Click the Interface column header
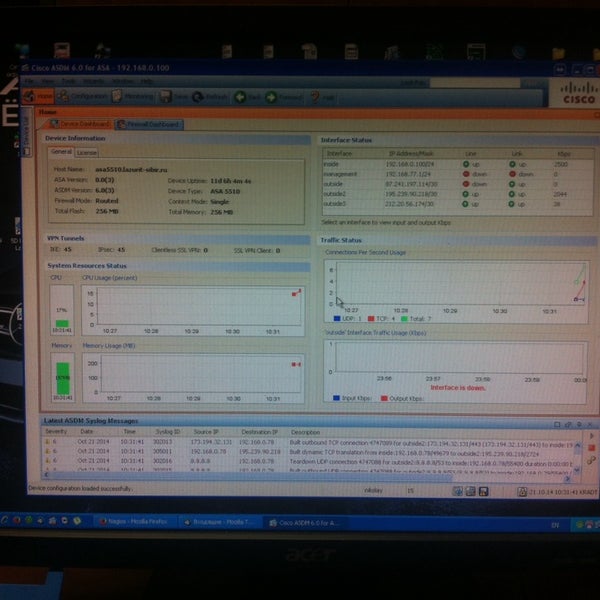Viewport: 600px width, 600px height. (339, 153)
